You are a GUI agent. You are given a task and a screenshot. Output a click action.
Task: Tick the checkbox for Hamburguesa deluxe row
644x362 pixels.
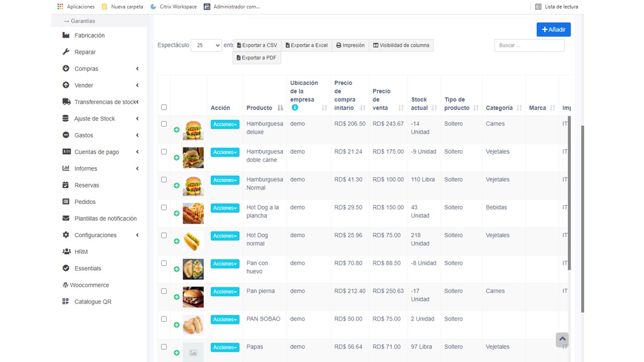(164, 124)
